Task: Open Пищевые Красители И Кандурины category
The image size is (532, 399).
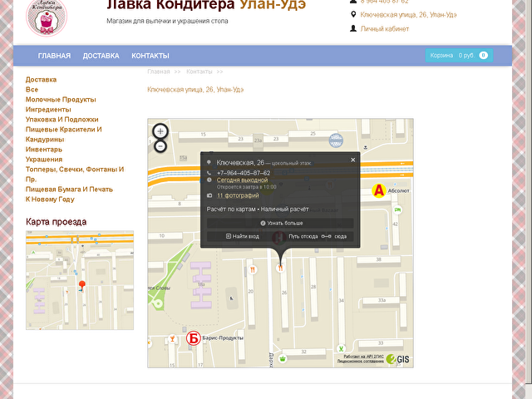Action: click(x=64, y=135)
